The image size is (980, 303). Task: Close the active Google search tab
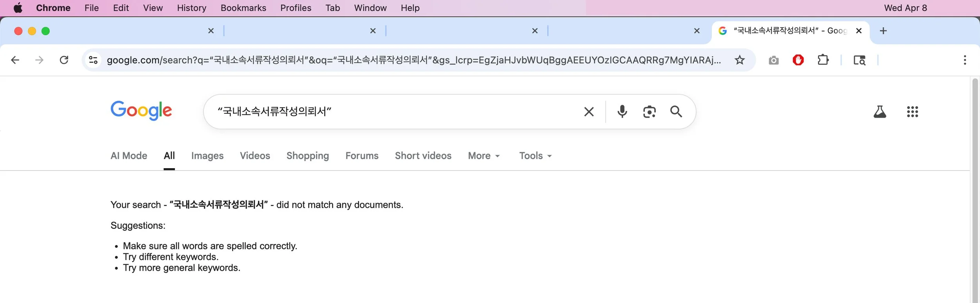point(859,31)
